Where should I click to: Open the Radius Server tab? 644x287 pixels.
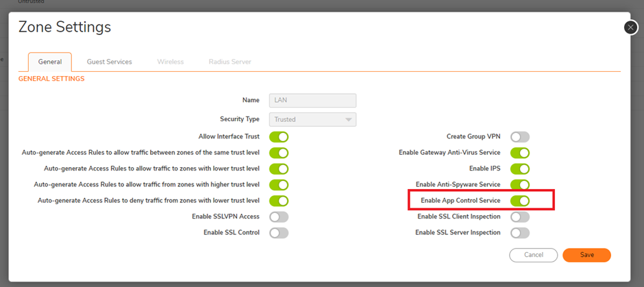tap(230, 62)
